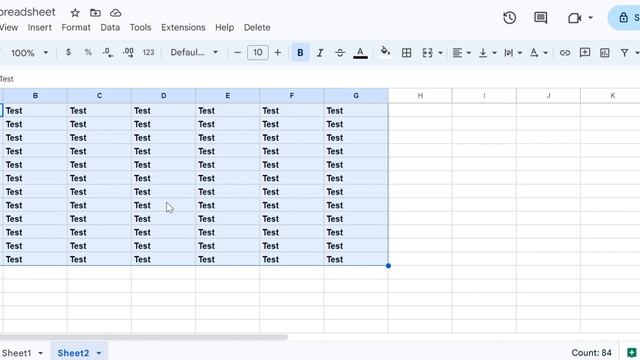The height and width of the screenshot is (360, 640).
Task: Click the borders icon
Action: [407, 53]
